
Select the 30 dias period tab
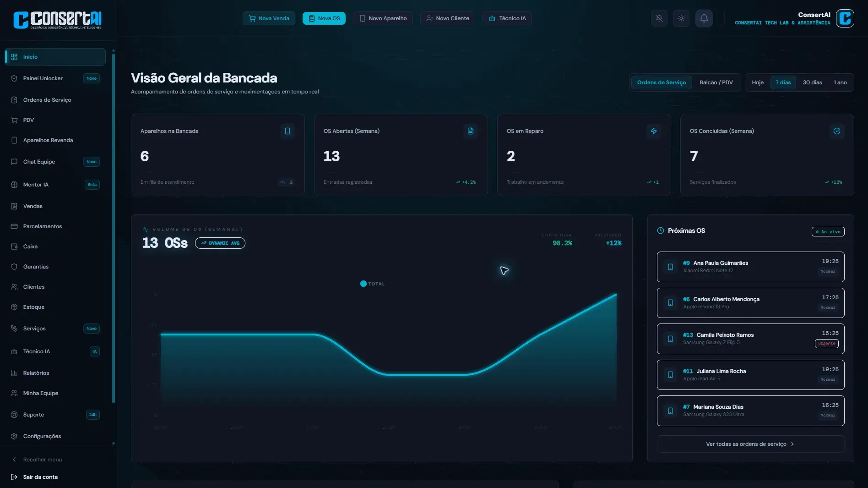(x=812, y=82)
